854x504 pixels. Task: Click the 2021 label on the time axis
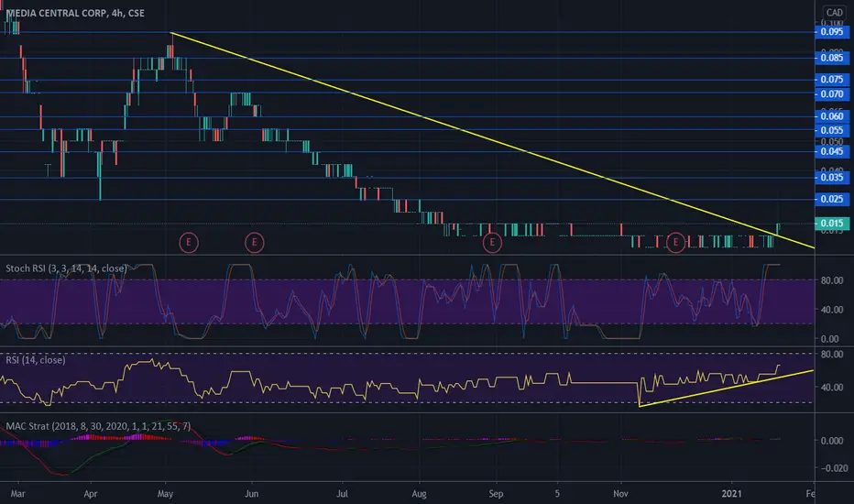[731, 494]
